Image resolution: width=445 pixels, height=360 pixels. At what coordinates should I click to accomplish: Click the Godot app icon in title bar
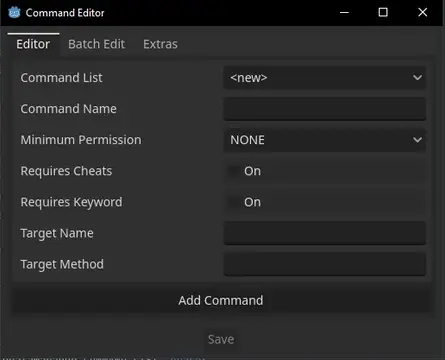click(14, 13)
